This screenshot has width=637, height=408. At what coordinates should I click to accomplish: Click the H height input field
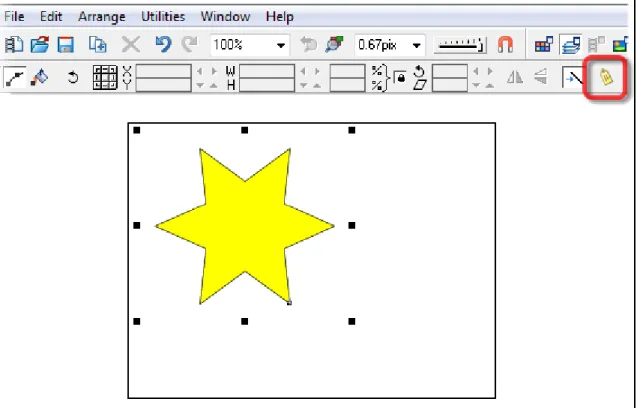pyautogui.click(x=267, y=85)
